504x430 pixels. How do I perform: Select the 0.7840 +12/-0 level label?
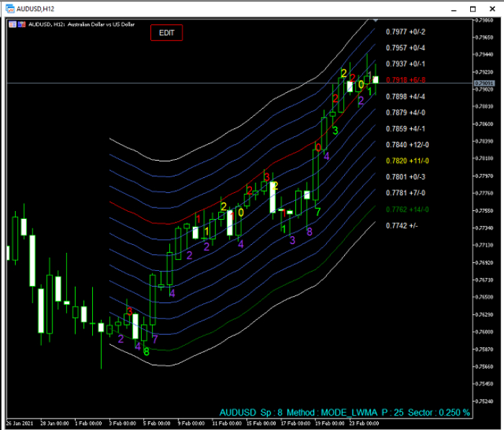pyautogui.click(x=408, y=145)
